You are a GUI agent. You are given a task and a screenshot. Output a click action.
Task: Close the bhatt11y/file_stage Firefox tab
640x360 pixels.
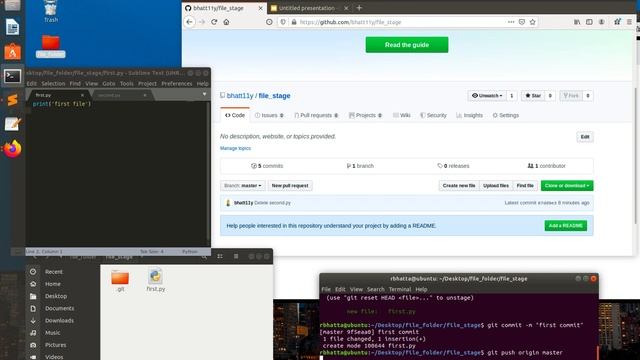[x=260, y=8]
